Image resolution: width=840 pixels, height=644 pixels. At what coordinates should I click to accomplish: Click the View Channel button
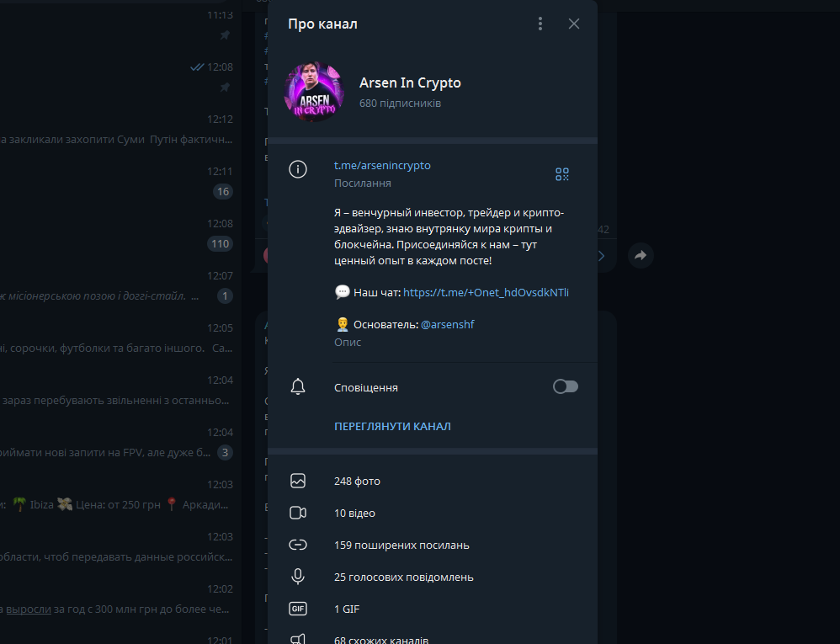tap(392, 427)
